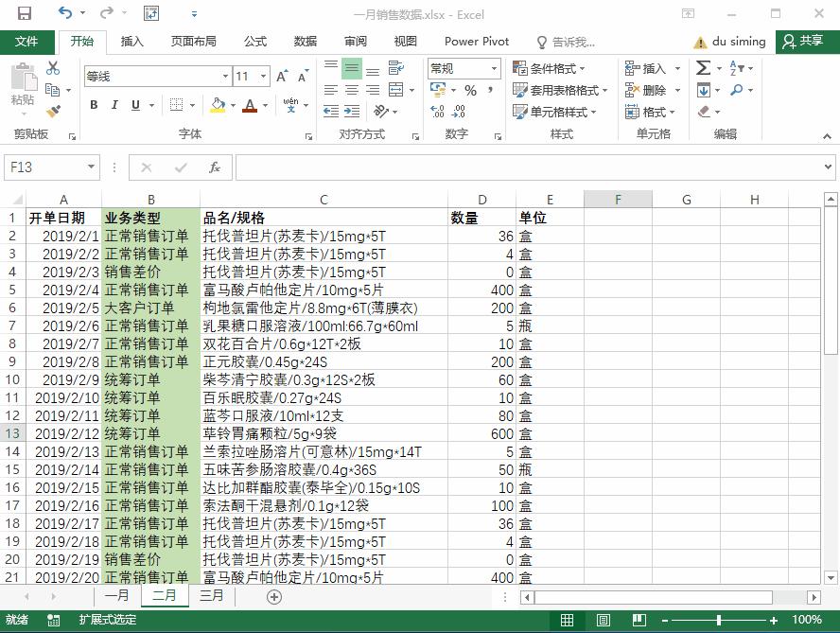Open the 常规 number format dropdown
840x633 pixels.
click(x=494, y=68)
